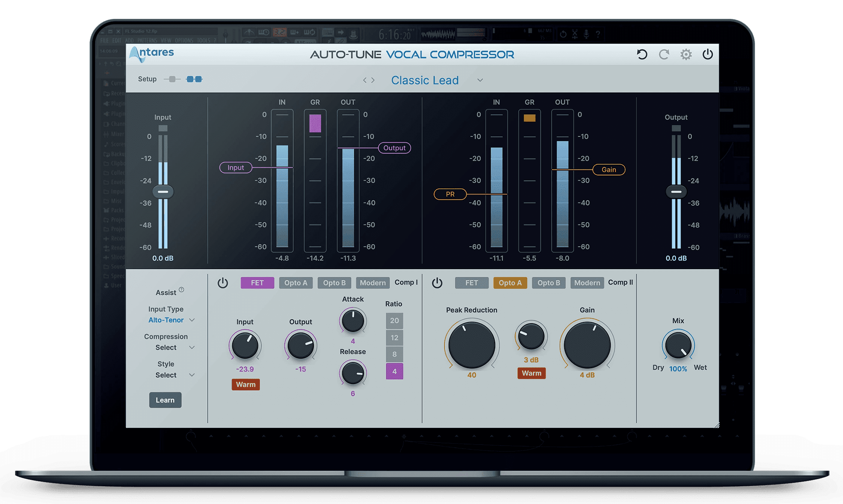Power off Comp II
This screenshot has height=504, width=843.
tap(437, 283)
